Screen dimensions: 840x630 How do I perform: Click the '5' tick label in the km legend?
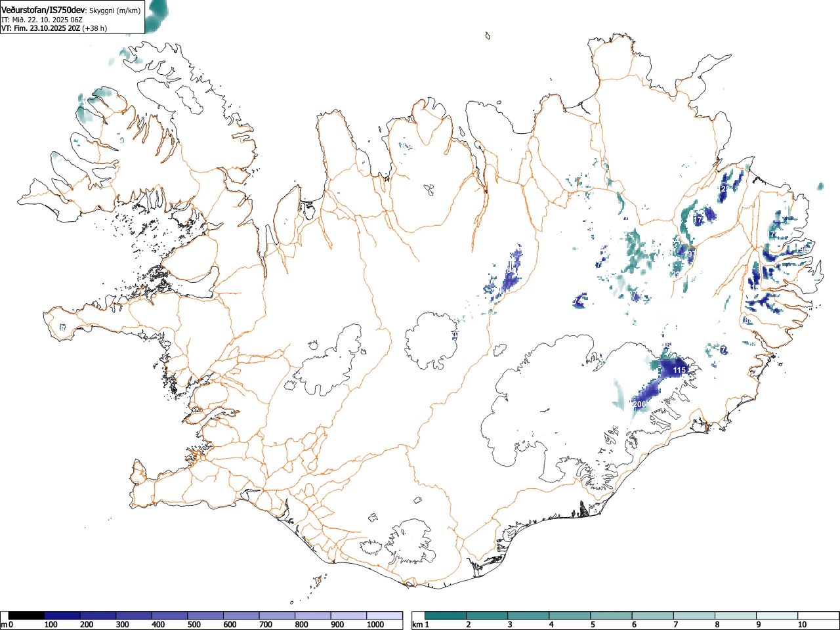[x=592, y=625]
